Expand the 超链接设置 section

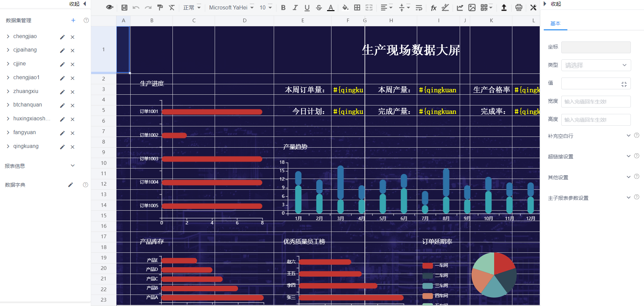point(628,156)
